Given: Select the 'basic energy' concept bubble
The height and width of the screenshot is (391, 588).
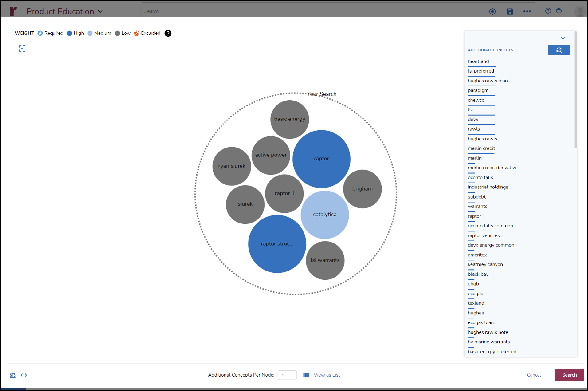Looking at the screenshot, I should point(290,119).
